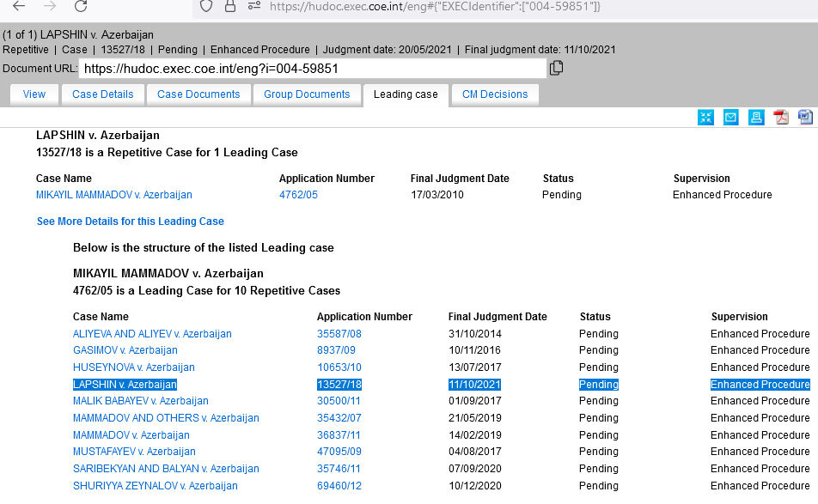Viewport: 818px width, 504px height.
Task: Open site permissions icon in address bar
Action: pyautogui.click(x=254, y=6)
